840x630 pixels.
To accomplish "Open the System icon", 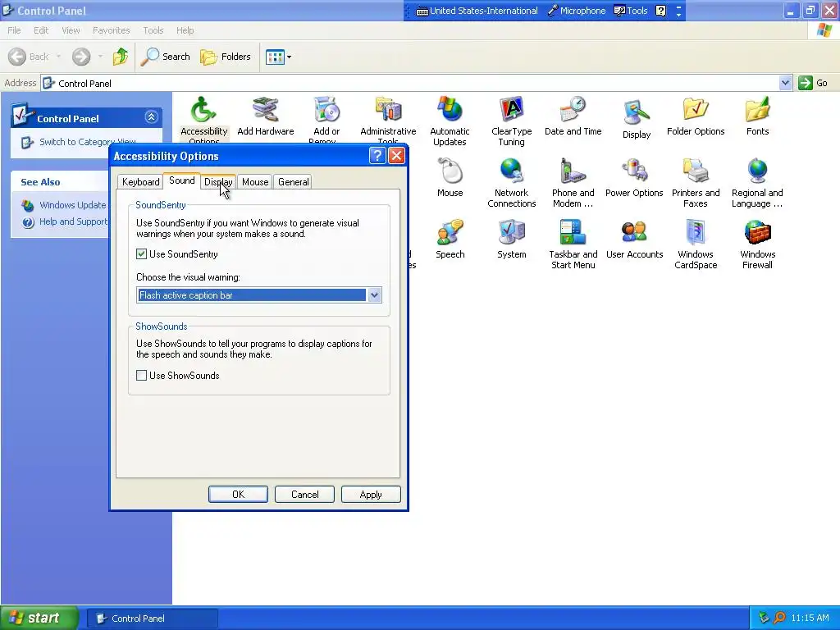I will click(x=511, y=240).
